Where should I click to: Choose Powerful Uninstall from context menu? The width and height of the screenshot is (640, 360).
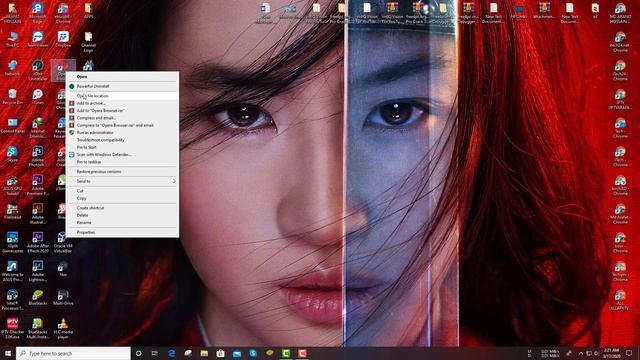(122, 86)
